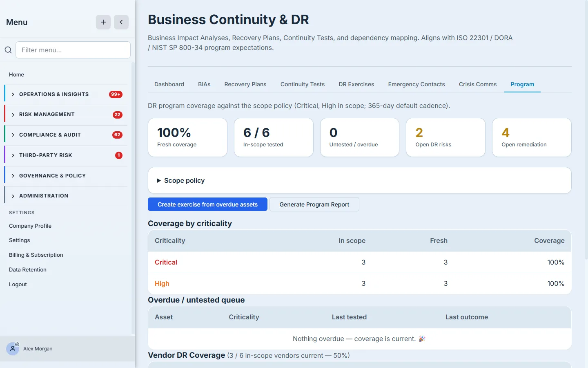588x368 pixels.
Task: Click the Nothing overdue message
Action: tap(359, 339)
